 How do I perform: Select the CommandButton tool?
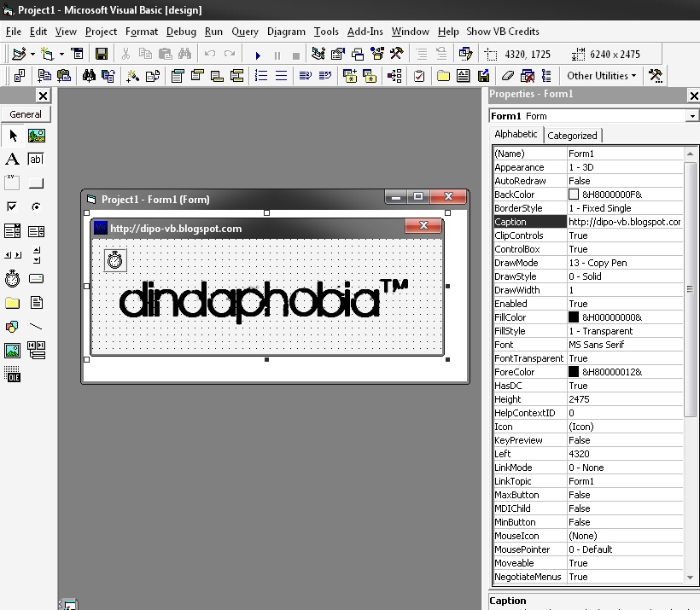click(35, 182)
